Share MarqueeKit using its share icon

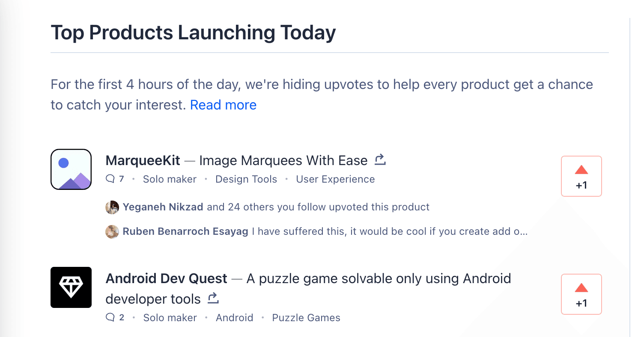tap(379, 159)
